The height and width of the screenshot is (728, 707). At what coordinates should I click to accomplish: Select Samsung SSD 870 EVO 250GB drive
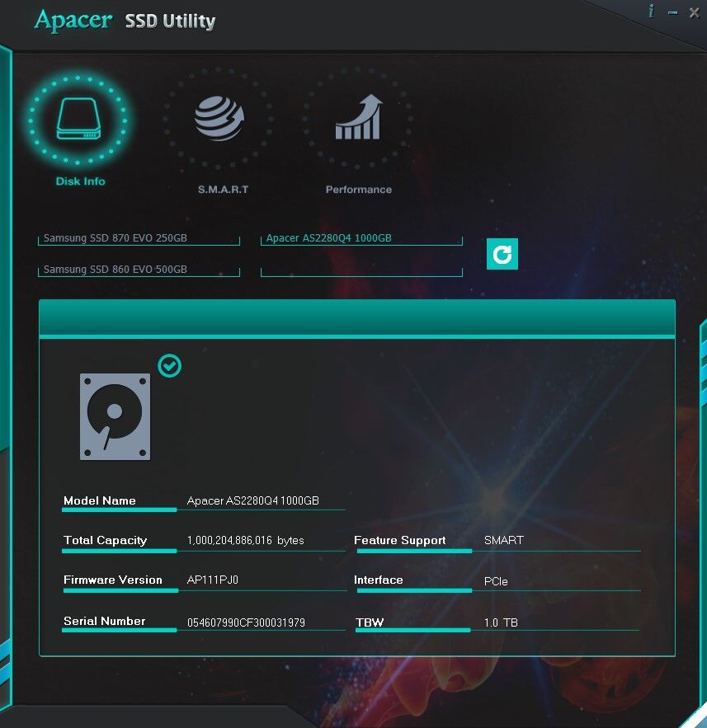[139, 238]
